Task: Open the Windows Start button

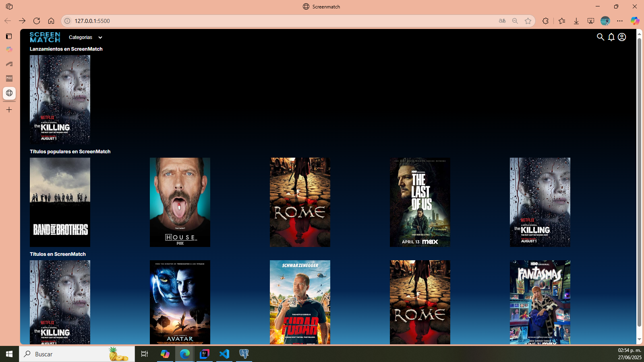Action: pyautogui.click(x=9, y=354)
